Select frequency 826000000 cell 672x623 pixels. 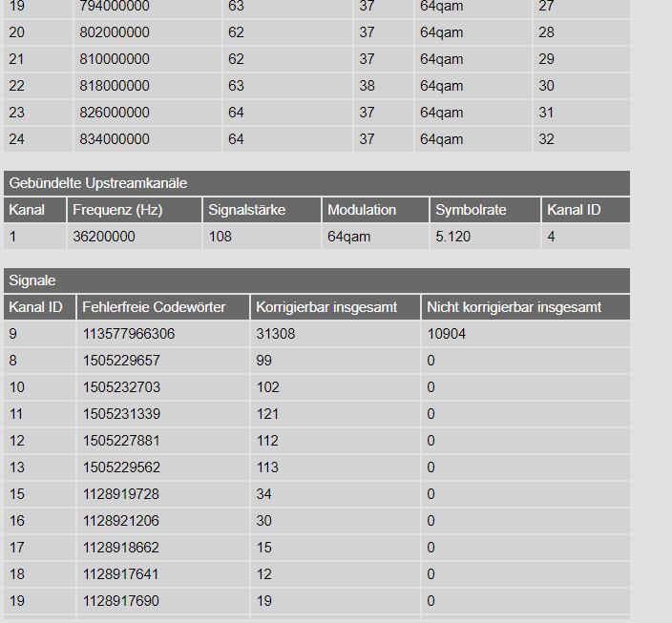click(115, 113)
